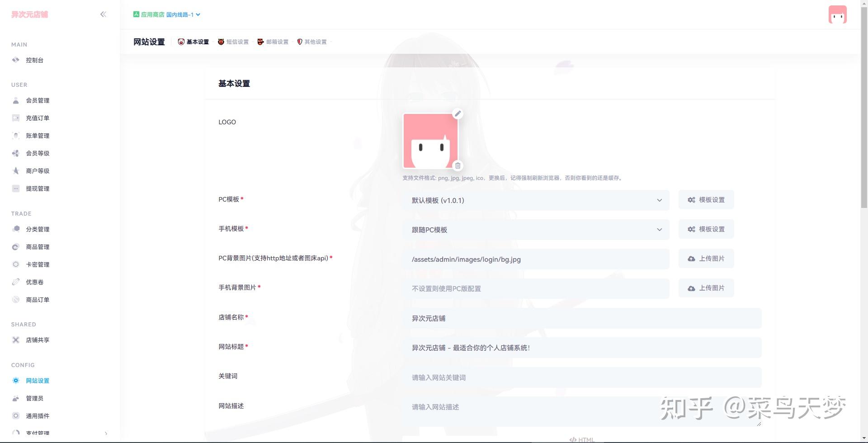Open 店铺共享 in the sidebar

pyautogui.click(x=38, y=340)
